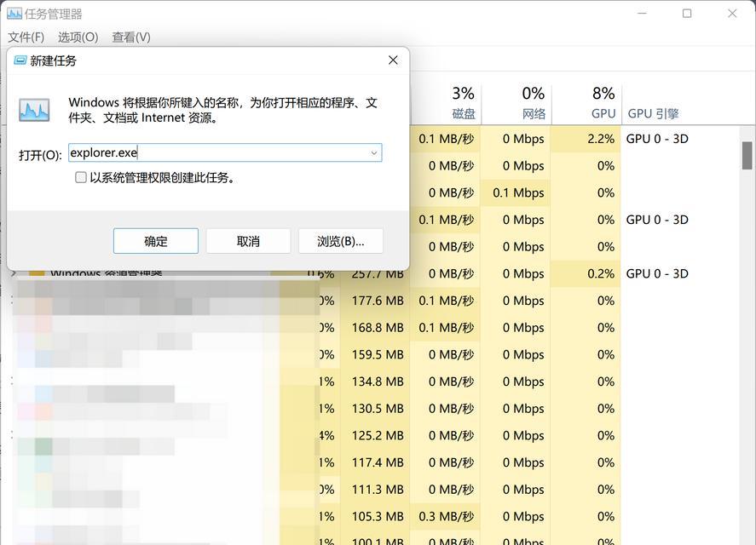
Task: Minimize the Task Manager window
Action: tap(642, 14)
